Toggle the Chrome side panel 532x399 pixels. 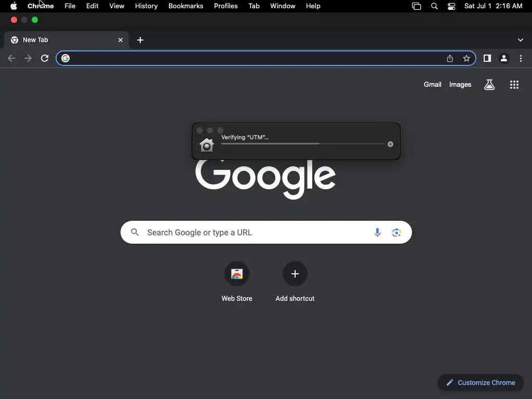[x=487, y=58]
